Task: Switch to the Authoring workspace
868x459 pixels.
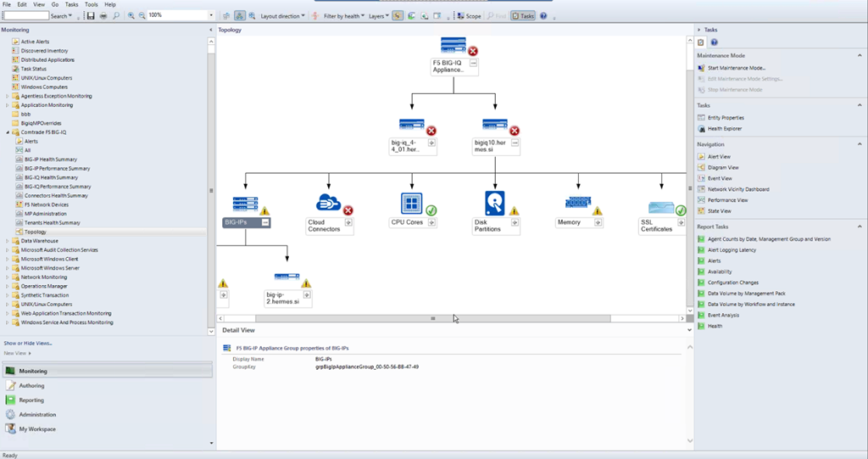Action: pyautogui.click(x=31, y=386)
